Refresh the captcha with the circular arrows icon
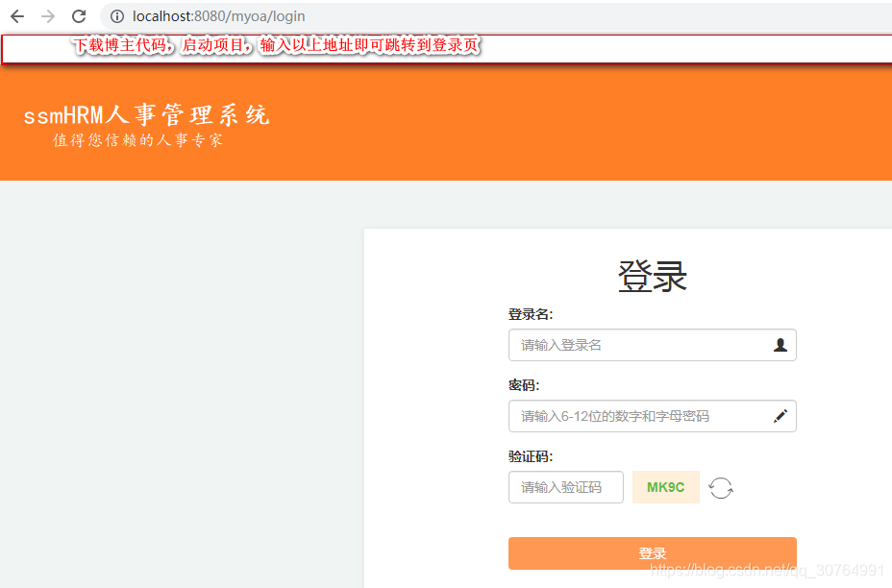Image resolution: width=892 pixels, height=588 pixels. (x=721, y=487)
